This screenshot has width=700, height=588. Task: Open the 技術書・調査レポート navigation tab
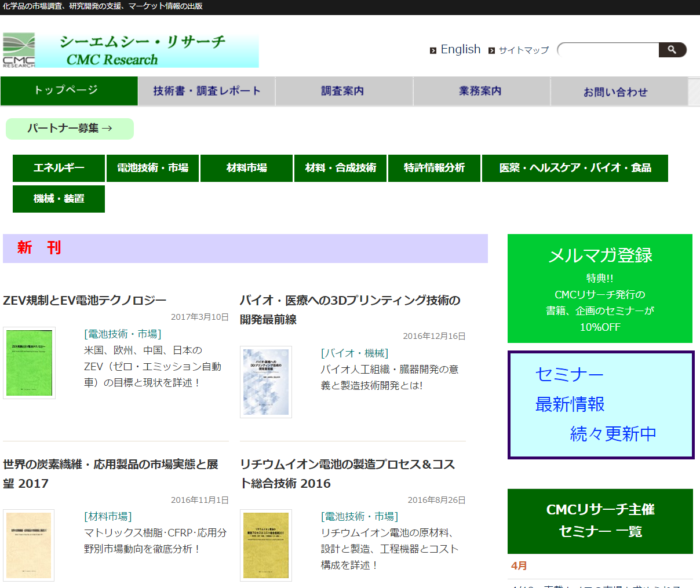tap(207, 91)
